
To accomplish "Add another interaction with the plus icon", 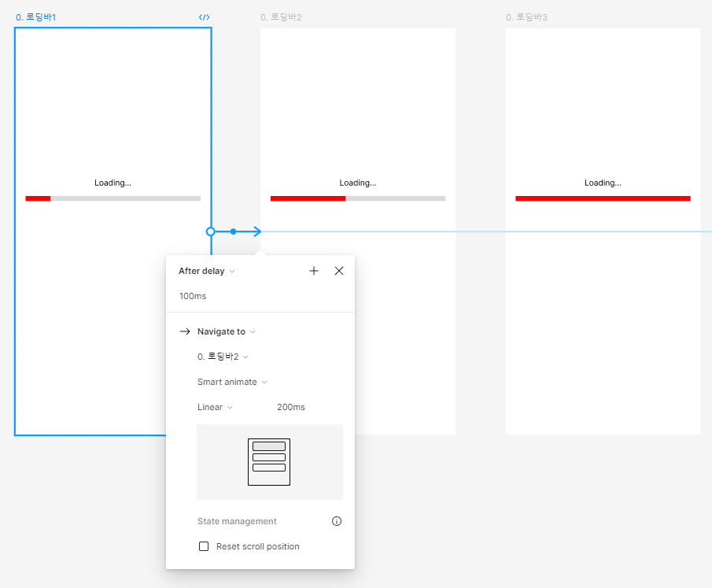I will 314,271.
